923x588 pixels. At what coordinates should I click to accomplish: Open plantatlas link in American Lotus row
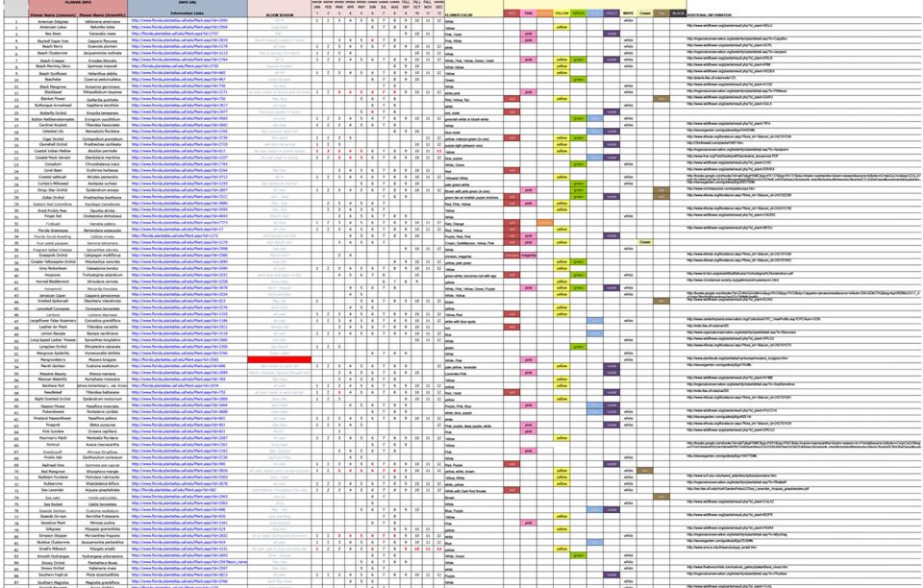180,27
